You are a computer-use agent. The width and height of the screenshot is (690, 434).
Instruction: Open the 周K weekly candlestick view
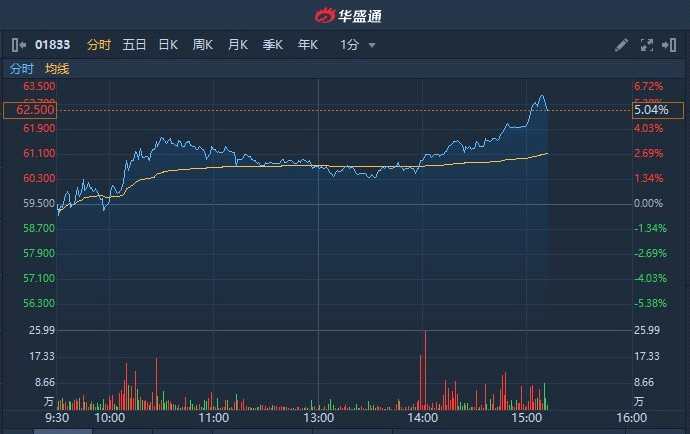point(202,45)
